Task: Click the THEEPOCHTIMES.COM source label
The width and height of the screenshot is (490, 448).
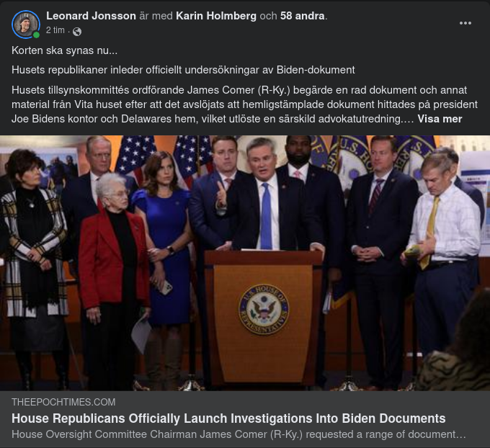Action: (63, 402)
